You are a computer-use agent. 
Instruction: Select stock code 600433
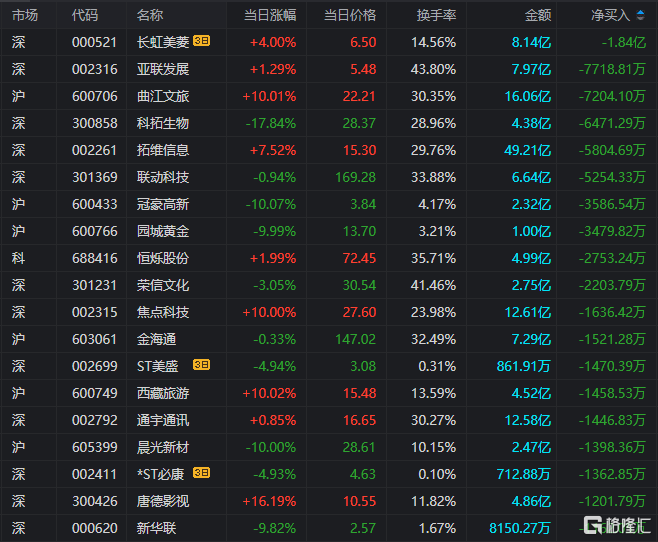pyautogui.click(x=94, y=204)
